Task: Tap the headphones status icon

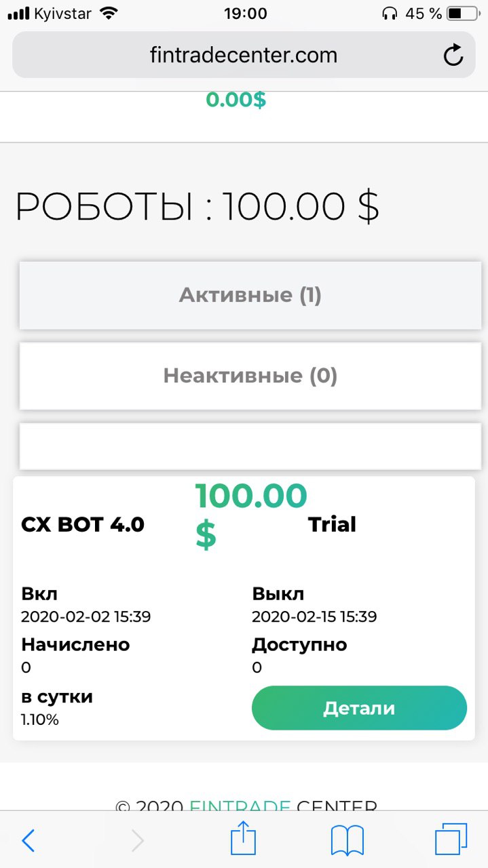Action: (390, 13)
